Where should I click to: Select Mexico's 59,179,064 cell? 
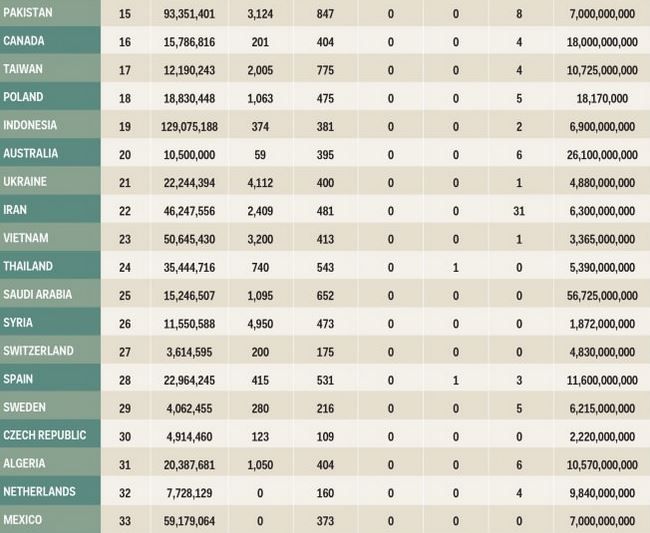point(189,521)
